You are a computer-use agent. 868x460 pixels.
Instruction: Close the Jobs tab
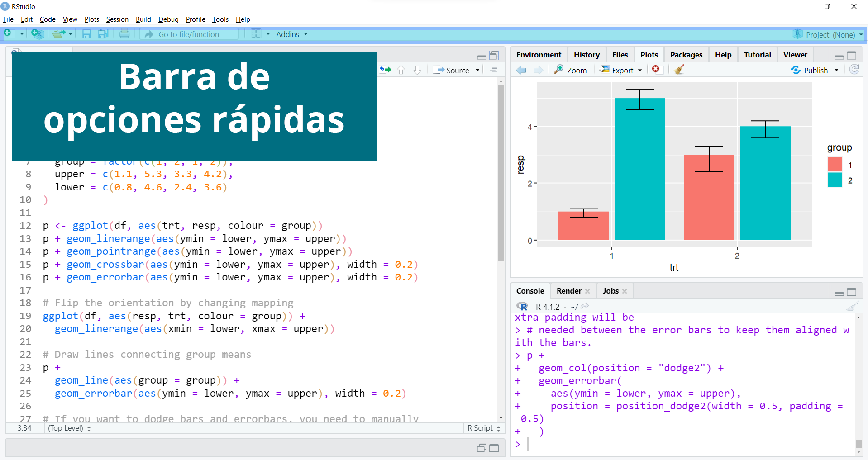625,291
